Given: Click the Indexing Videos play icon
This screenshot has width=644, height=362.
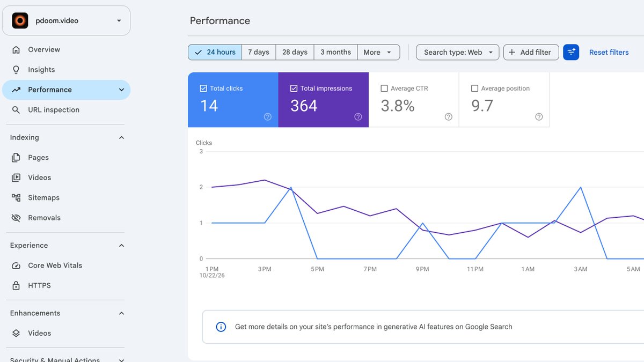Looking at the screenshot, I should tap(16, 178).
